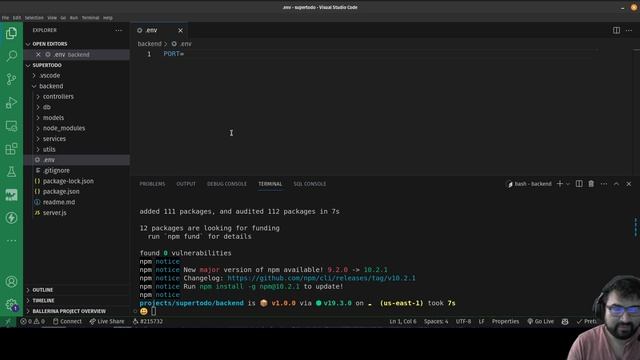
Task: Open the Search view in activity bar
Action: (x=11, y=56)
